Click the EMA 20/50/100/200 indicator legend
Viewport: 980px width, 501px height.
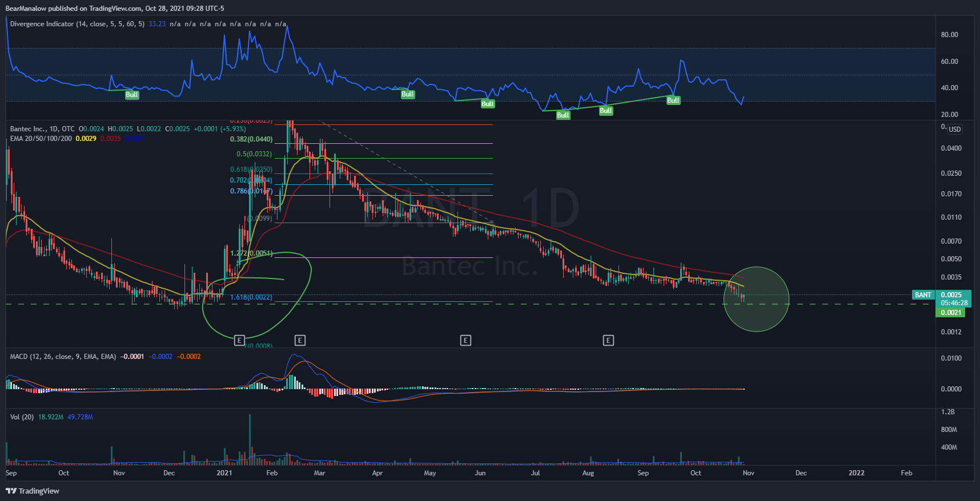[x=41, y=139]
